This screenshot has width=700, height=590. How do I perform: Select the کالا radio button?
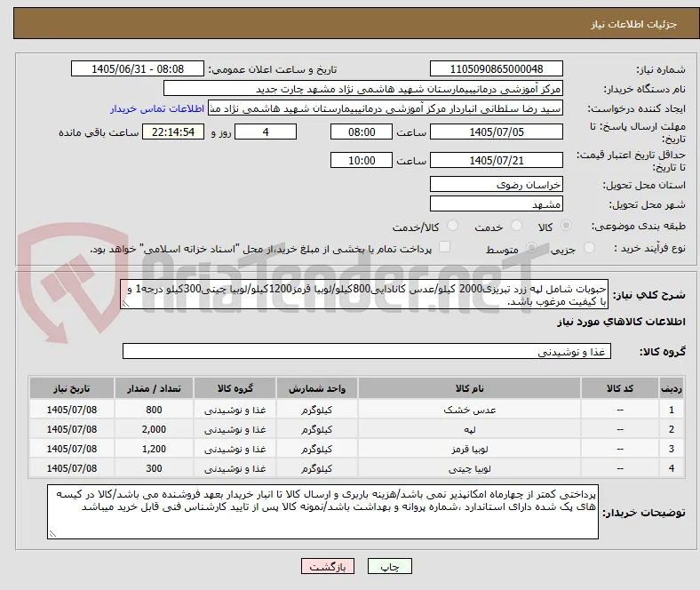(x=566, y=226)
